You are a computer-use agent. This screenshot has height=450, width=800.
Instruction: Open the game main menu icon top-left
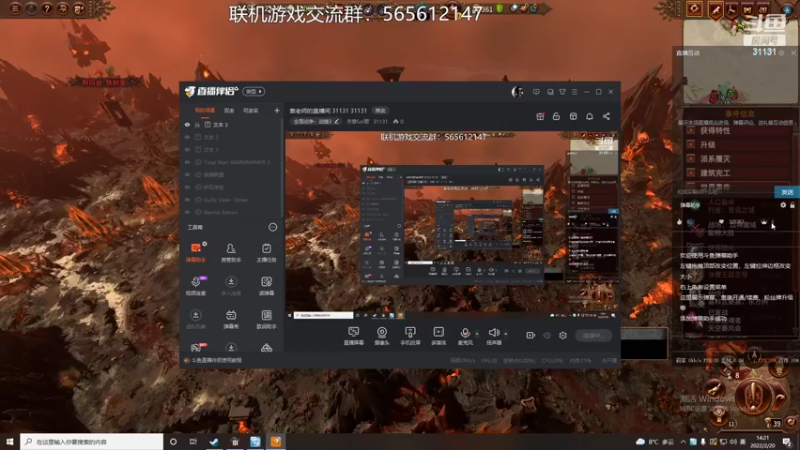pyautogui.click(x=15, y=9)
